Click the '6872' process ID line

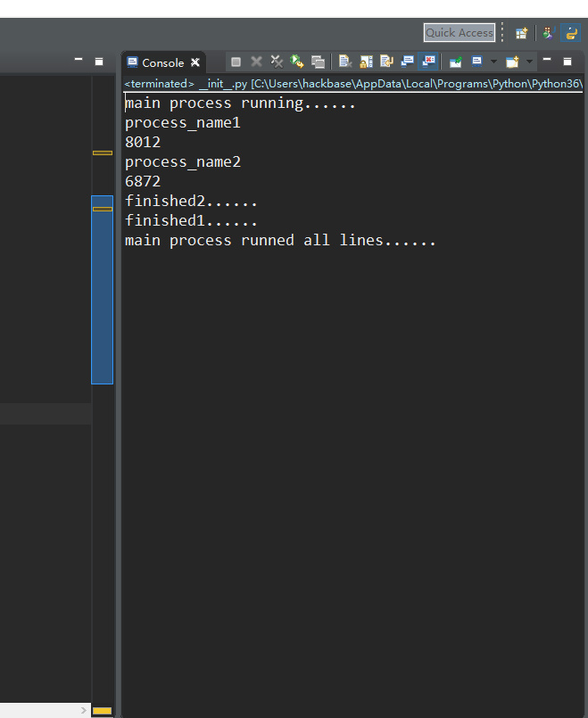[143, 182]
